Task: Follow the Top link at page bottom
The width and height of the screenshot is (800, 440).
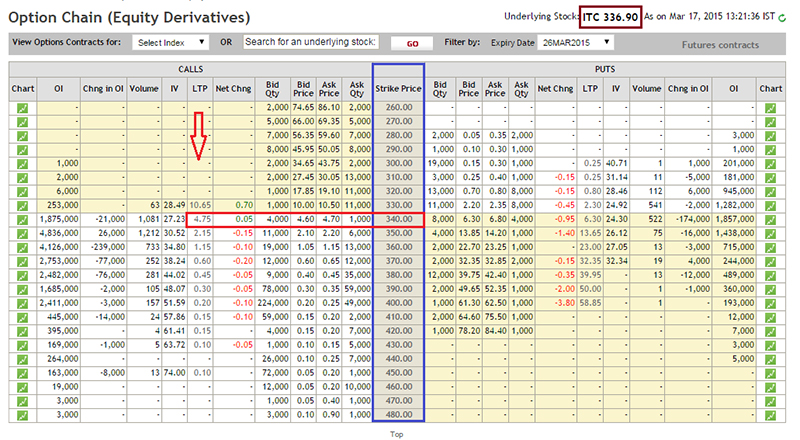Action: (396, 434)
